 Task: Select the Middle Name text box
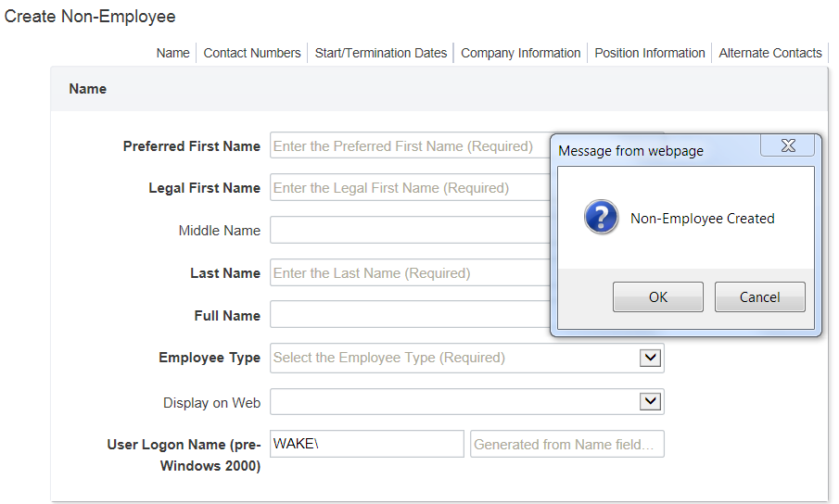pyautogui.click(x=411, y=230)
